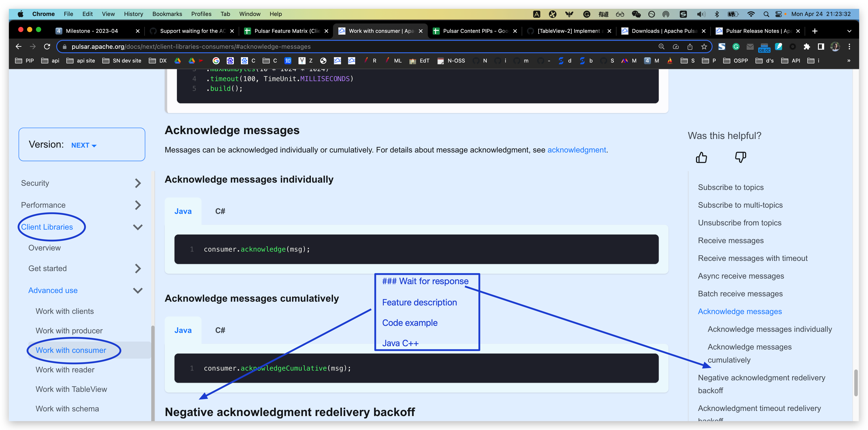Go to Work with reader page
The height and width of the screenshot is (430, 868).
[x=65, y=370]
